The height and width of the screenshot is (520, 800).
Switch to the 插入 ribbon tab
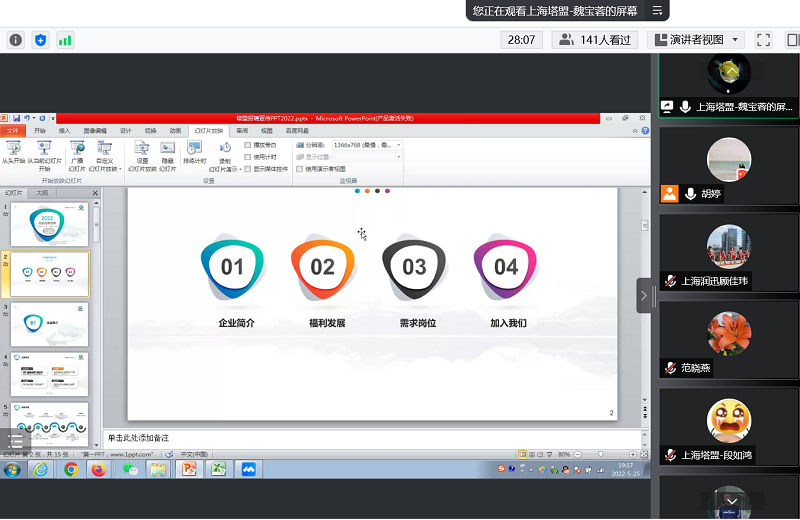[64, 130]
